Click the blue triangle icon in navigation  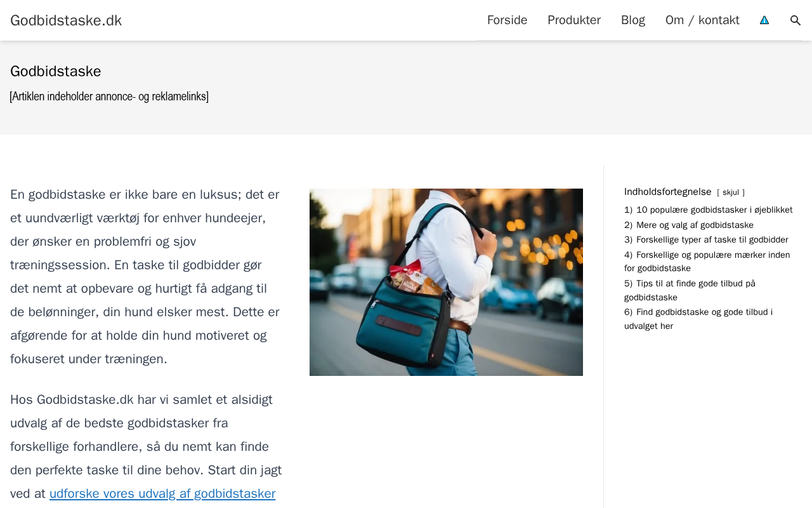764,20
